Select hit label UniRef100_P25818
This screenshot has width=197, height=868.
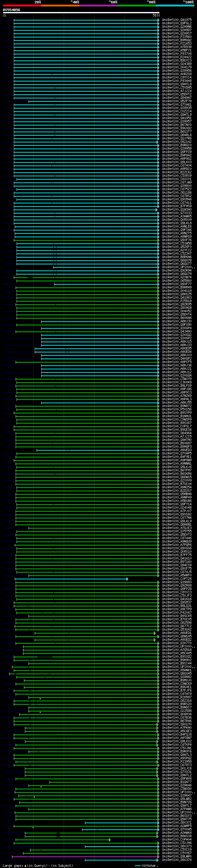pyautogui.click(x=176, y=301)
